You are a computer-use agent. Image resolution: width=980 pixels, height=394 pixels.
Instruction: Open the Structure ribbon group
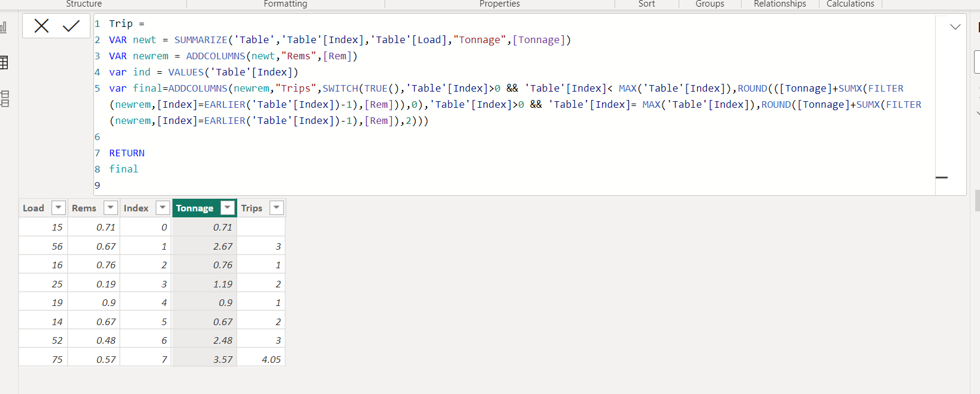coord(84,4)
